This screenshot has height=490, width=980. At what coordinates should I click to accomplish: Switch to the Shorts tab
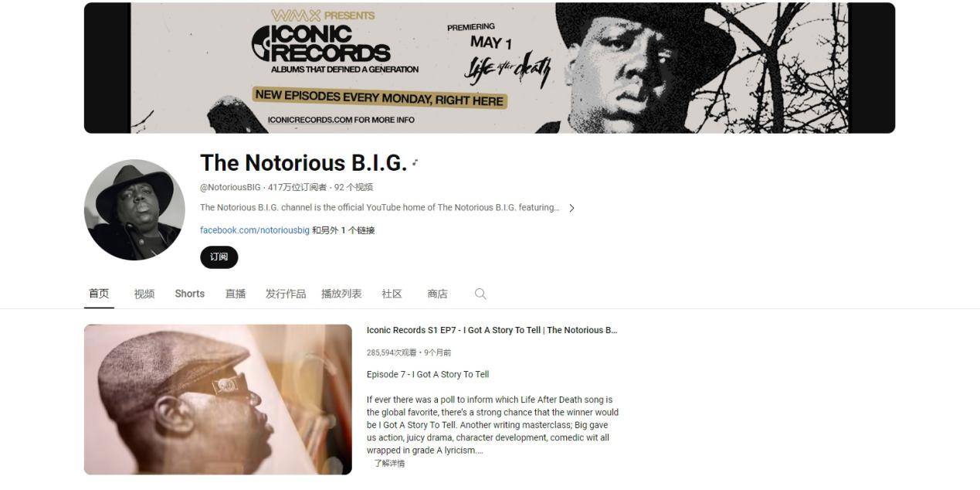point(189,294)
